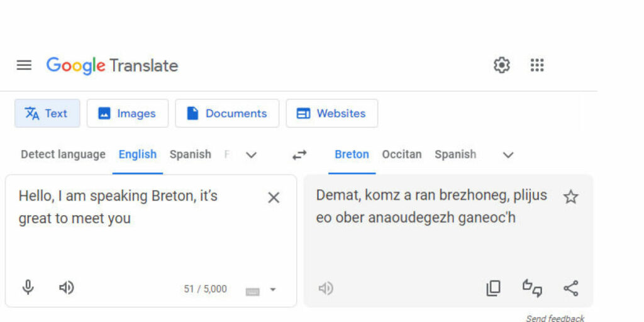The image size is (644, 322).
Task: Expand more source languages list
Action: [x=251, y=155]
